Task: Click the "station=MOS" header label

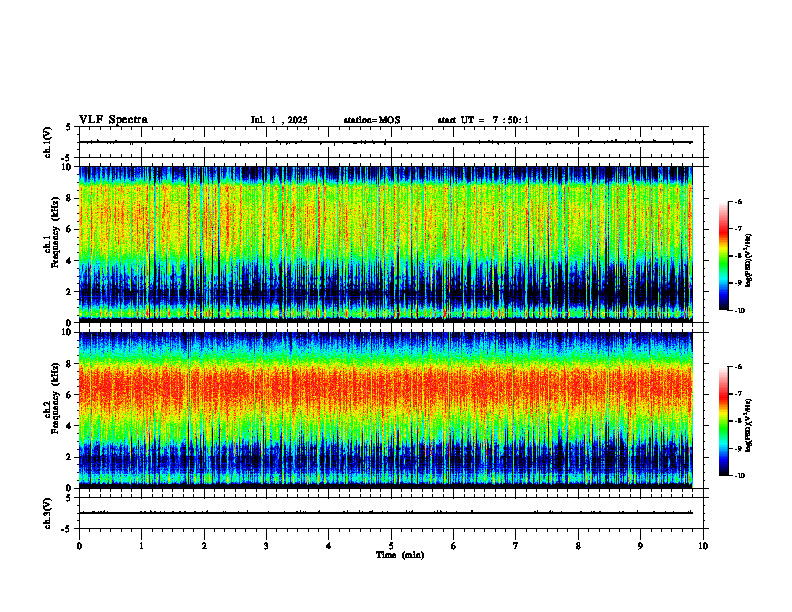Action: coord(372,120)
